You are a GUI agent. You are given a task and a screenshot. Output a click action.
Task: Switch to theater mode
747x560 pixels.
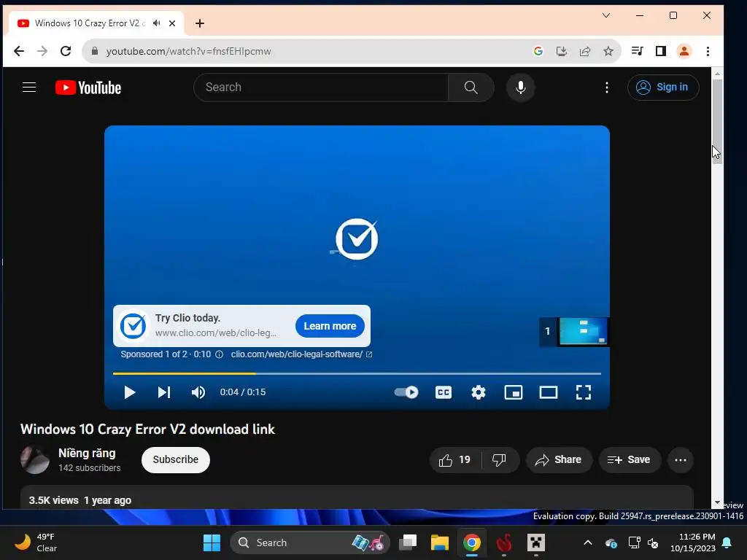(549, 392)
